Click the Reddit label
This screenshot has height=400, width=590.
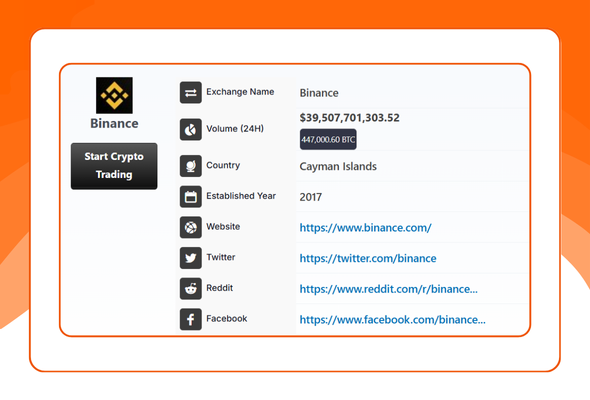click(219, 288)
